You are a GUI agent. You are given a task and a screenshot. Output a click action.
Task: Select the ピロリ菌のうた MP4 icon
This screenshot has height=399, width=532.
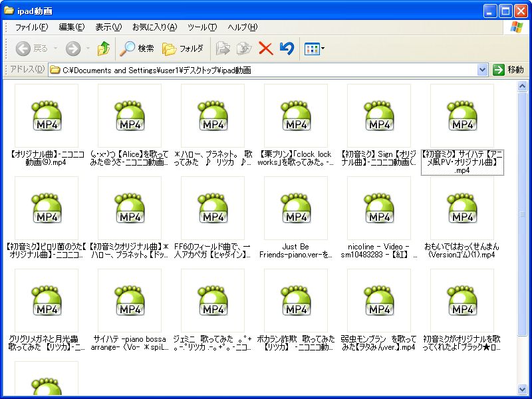(47, 208)
